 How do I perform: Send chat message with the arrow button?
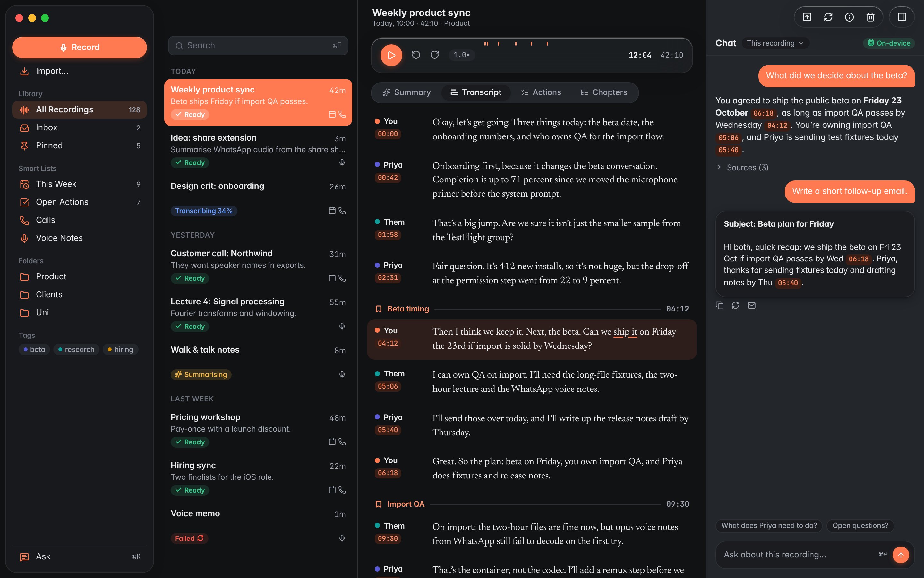click(901, 555)
